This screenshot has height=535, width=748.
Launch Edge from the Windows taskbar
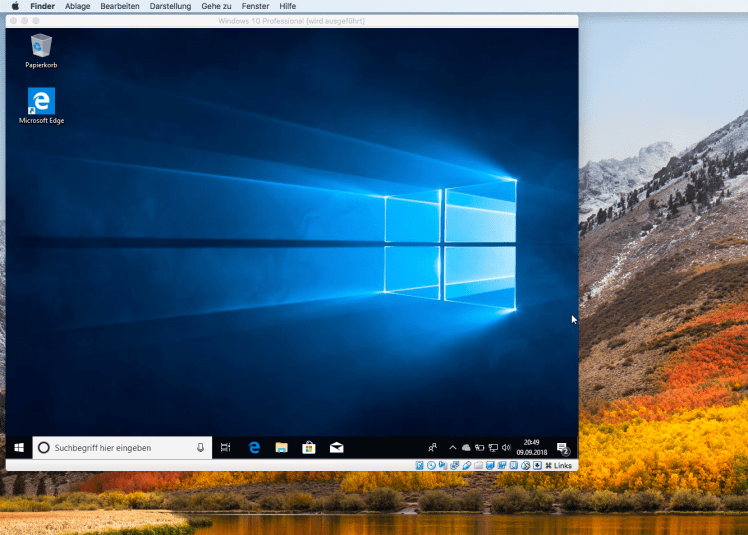pyautogui.click(x=254, y=448)
